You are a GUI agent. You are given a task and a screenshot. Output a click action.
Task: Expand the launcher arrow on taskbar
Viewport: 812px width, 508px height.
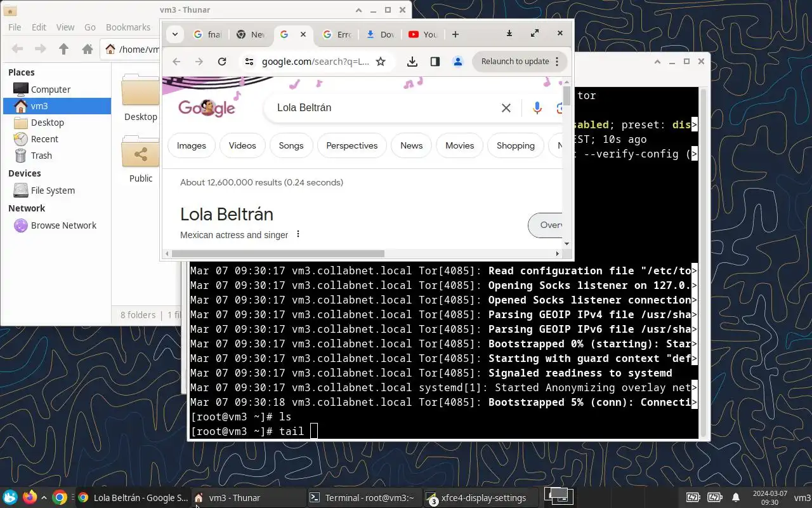(44, 497)
